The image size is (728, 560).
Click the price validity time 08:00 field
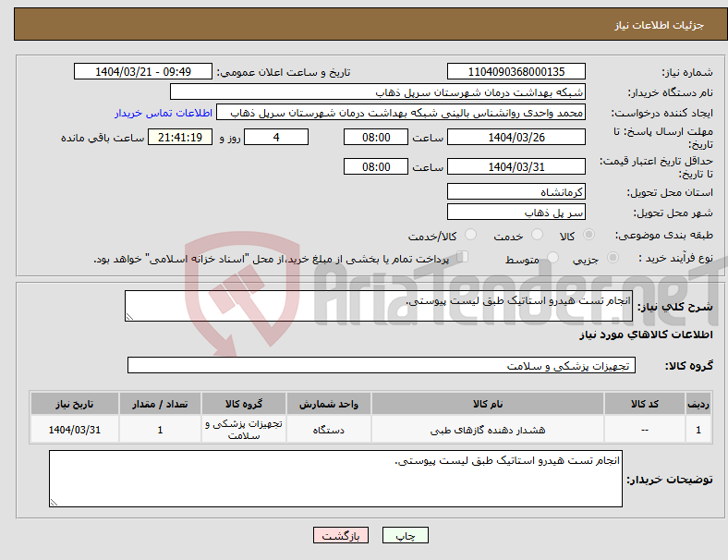pyautogui.click(x=376, y=166)
